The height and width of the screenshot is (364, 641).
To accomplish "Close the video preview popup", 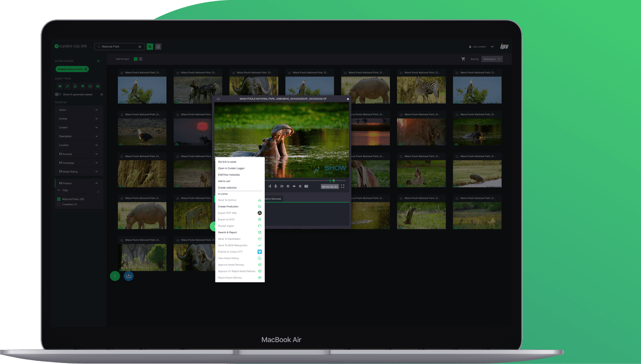I will 348,99.
